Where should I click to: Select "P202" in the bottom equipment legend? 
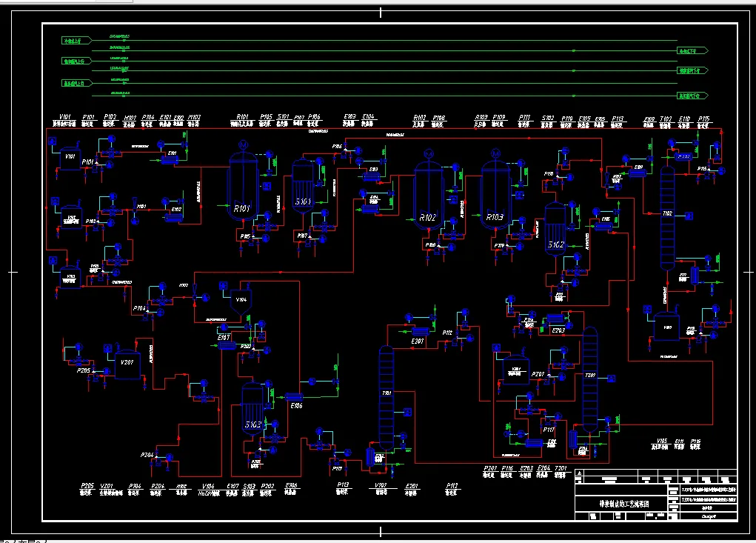(267, 486)
